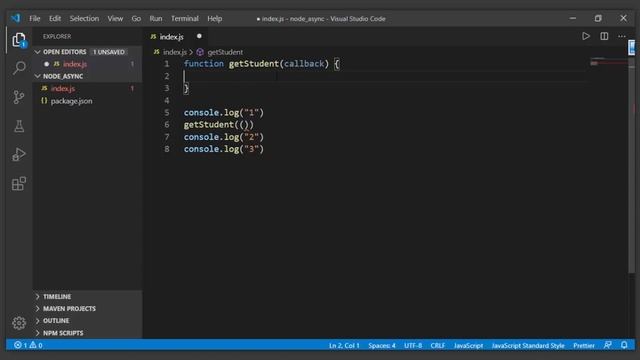Open the File menu
640x360 pixels.
point(35,18)
